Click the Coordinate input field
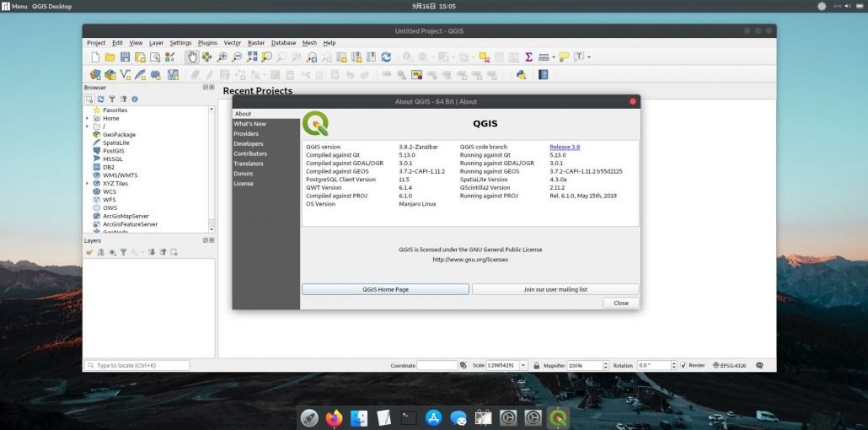 [437, 366]
